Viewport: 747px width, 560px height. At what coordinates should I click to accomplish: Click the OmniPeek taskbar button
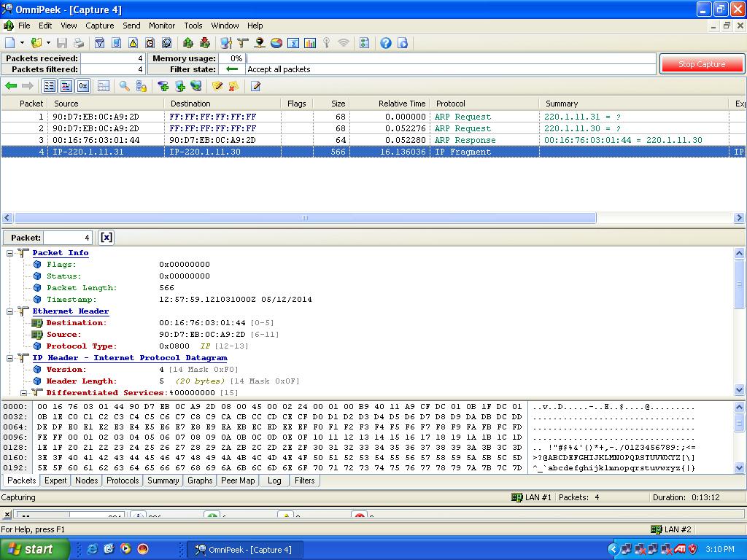coord(244,550)
